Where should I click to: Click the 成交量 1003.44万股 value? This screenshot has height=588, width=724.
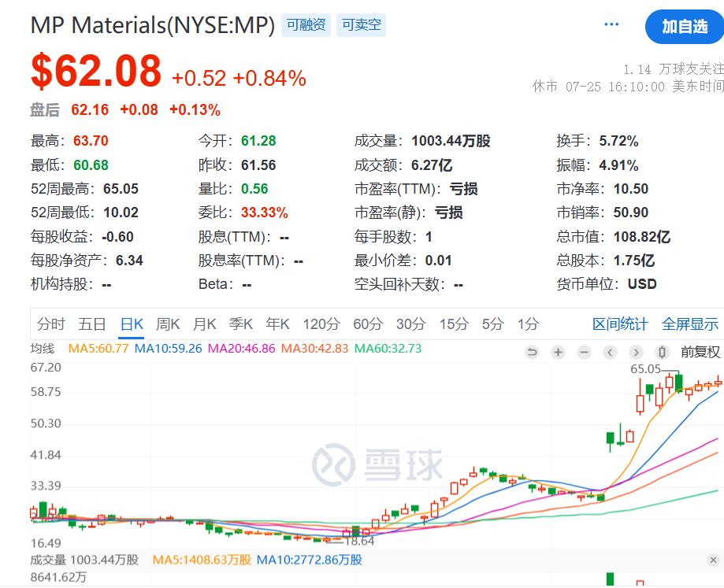click(x=451, y=141)
